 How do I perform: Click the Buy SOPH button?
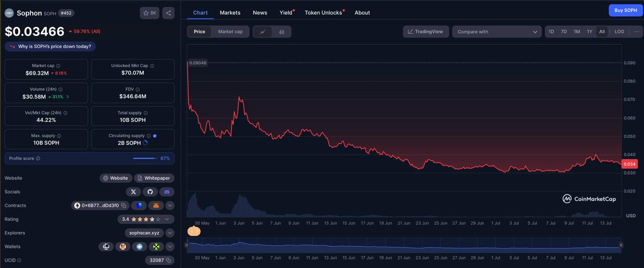tap(625, 11)
